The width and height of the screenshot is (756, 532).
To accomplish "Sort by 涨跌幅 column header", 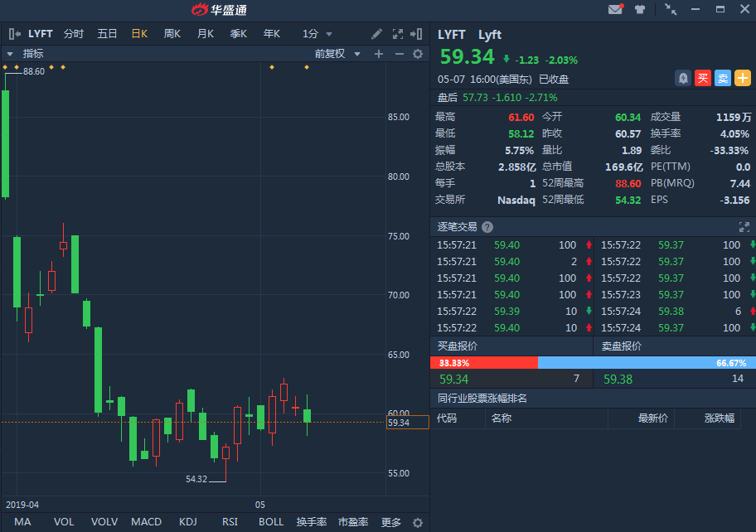I will [720, 418].
